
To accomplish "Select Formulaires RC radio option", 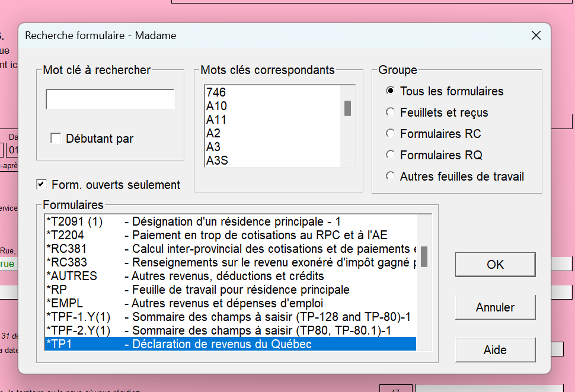I will click(390, 134).
